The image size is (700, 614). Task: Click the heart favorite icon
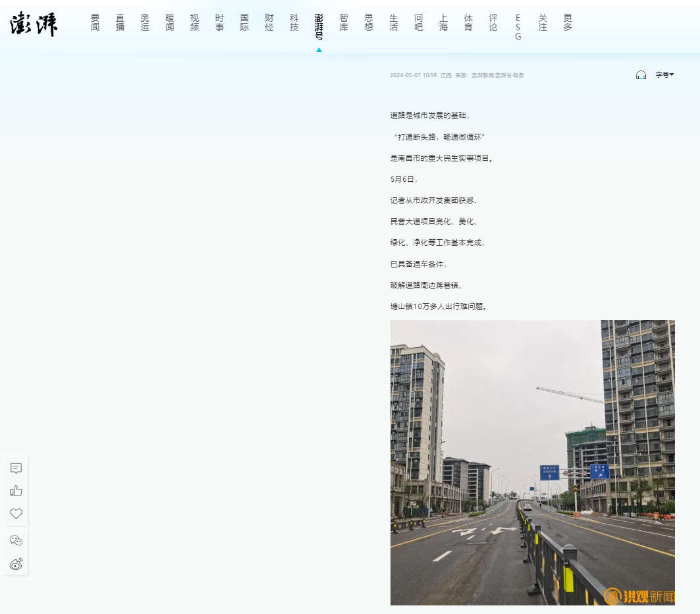tap(16, 514)
